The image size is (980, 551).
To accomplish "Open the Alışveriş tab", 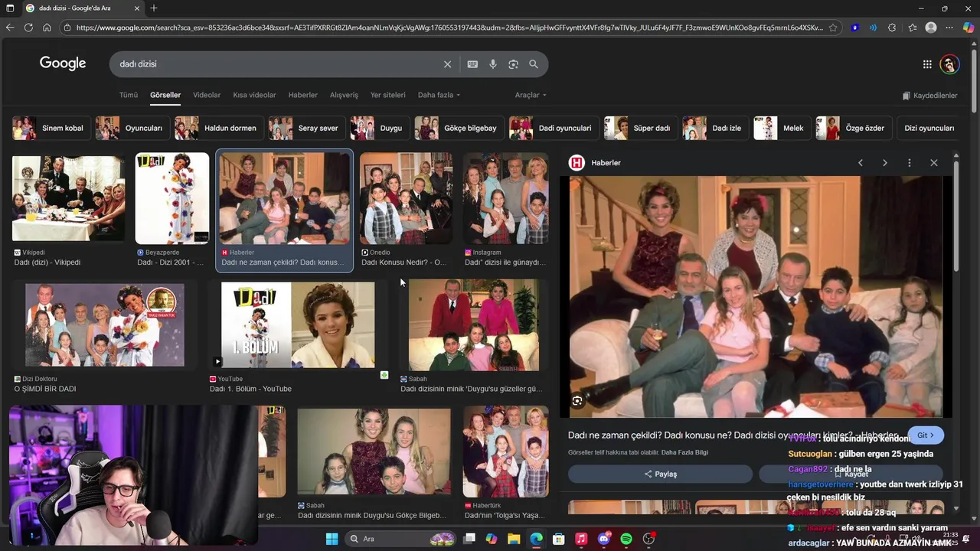I will [x=344, y=95].
